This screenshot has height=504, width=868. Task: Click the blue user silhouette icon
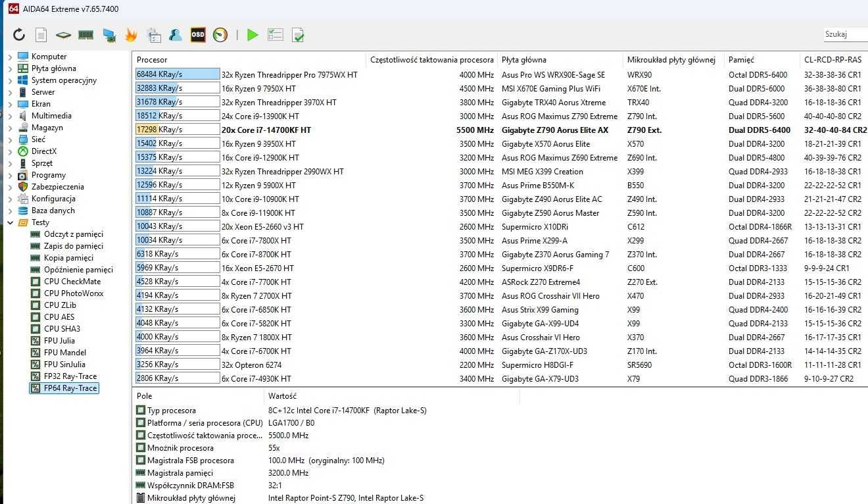[x=176, y=35]
